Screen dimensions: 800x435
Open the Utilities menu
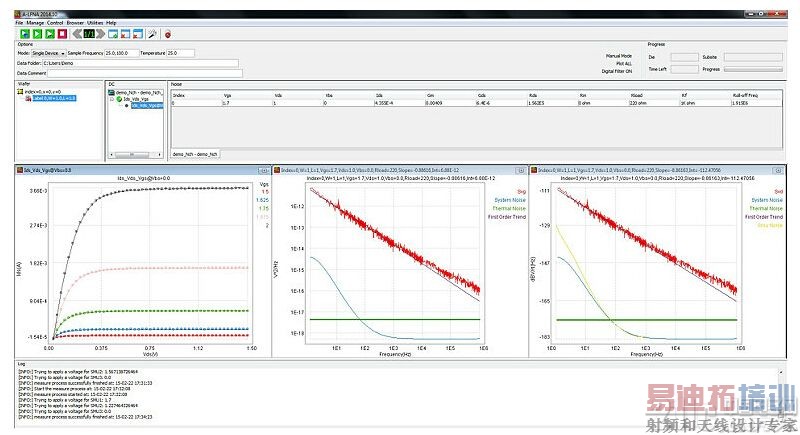pos(95,23)
